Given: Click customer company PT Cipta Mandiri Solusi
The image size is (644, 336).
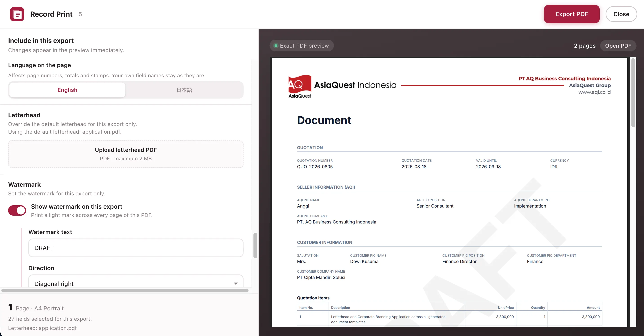Looking at the screenshot, I should tap(321, 278).
